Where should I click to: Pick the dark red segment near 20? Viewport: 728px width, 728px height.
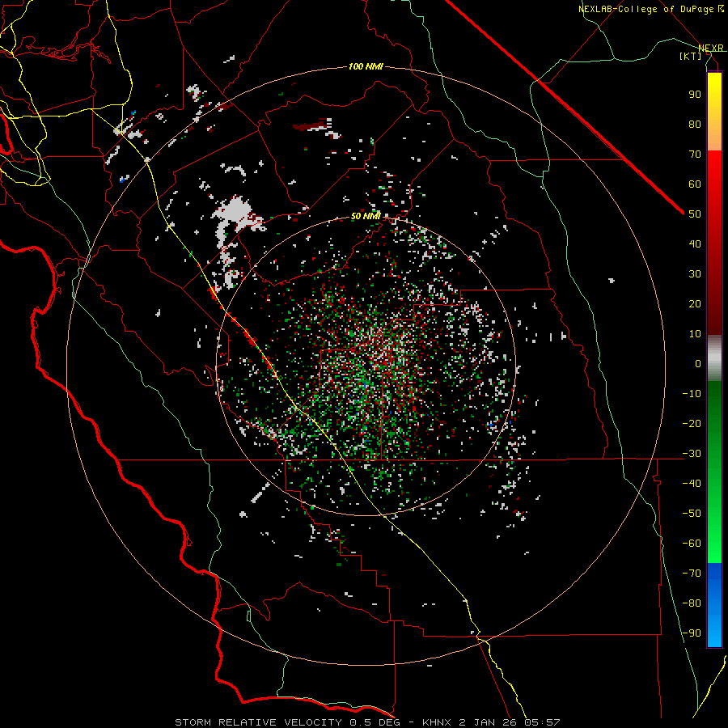pyautogui.click(x=714, y=304)
